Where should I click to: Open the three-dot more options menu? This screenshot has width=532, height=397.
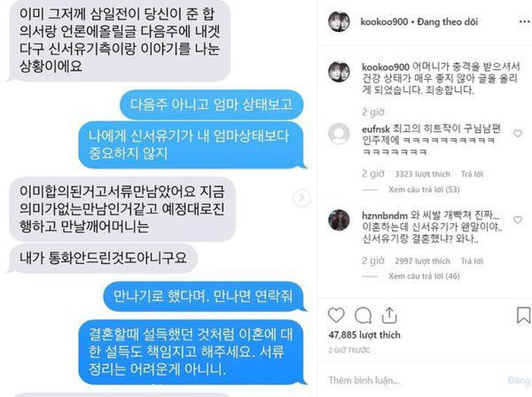(524, 22)
